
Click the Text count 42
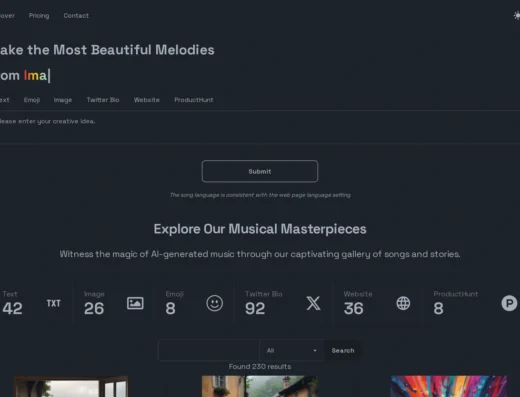13,308
